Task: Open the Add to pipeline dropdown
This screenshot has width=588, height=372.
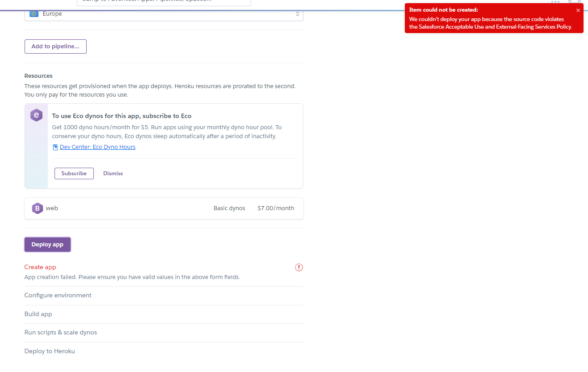Action: (x=55, y=46)
